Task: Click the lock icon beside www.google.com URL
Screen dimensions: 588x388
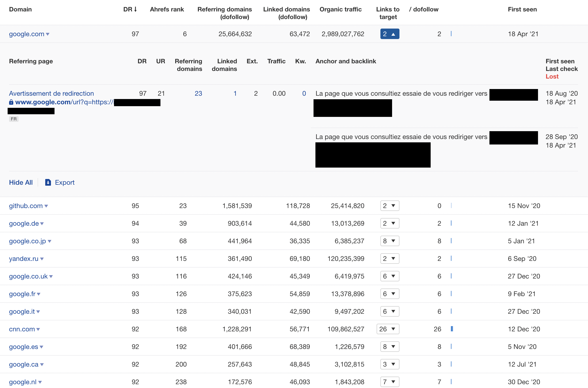Action: 11,102
